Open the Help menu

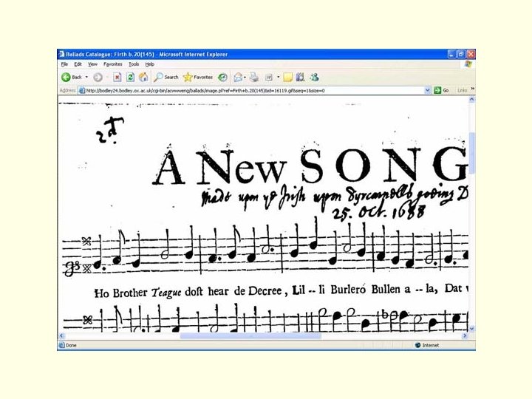149,64
